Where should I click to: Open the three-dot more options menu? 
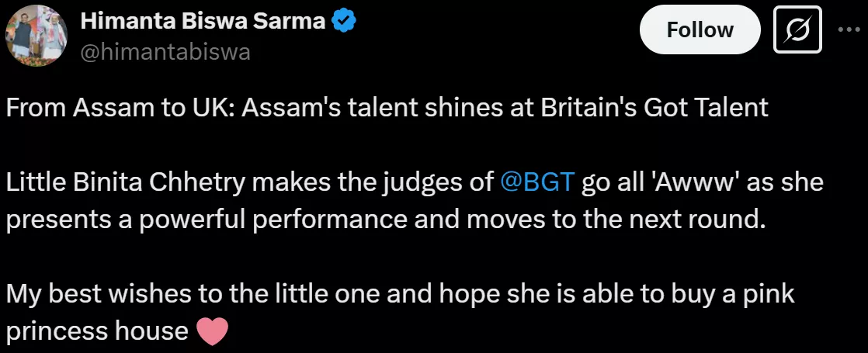846,31
